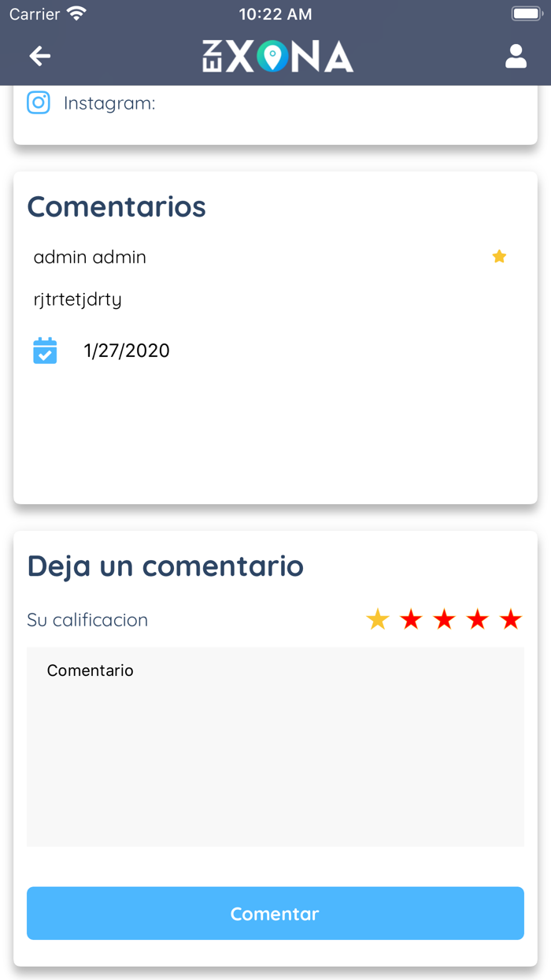Tap the back arrow in header
551x980 pixels.
click(40, 56)
